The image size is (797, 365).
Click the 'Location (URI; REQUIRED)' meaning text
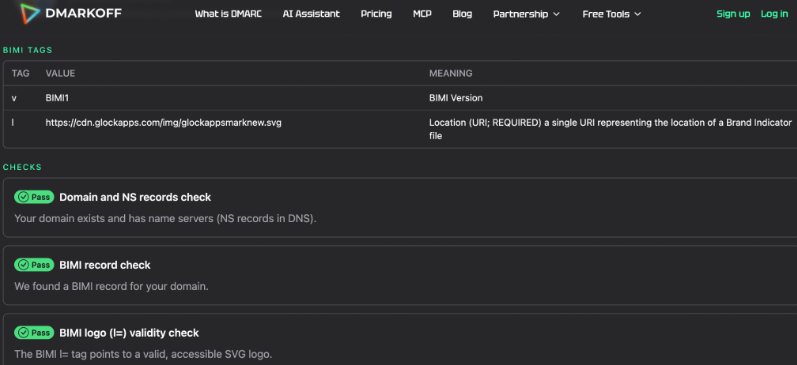click(x=610, y=129)
